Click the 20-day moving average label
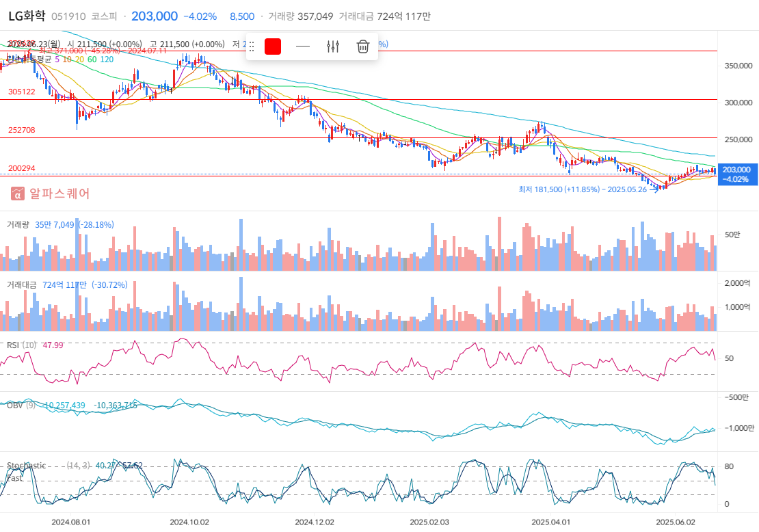Viewport: 759px width, 532px height. (x=79, y=59)
